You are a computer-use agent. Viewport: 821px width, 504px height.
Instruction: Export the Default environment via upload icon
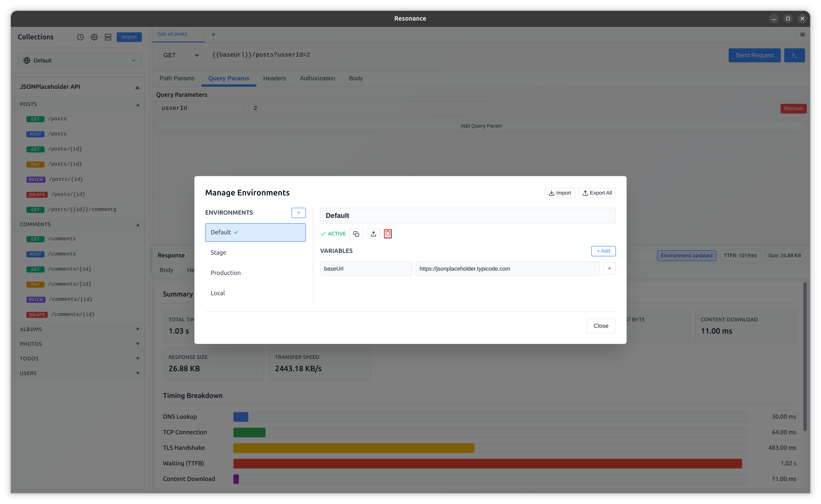pyautogui.click(x=373, y=234)
